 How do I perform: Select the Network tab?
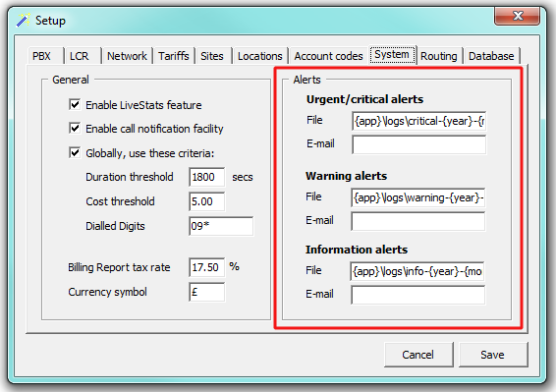click(x=127, y=56)
